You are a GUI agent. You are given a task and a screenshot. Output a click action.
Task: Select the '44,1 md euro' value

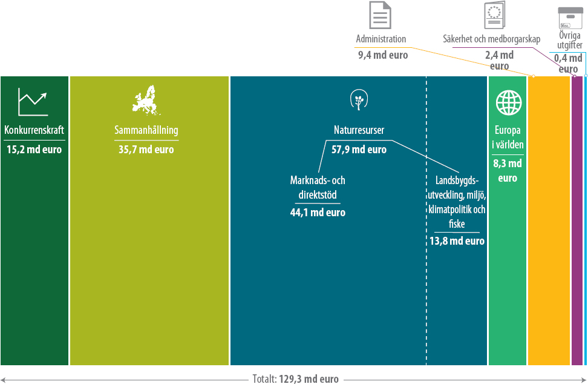coord(318,213)
